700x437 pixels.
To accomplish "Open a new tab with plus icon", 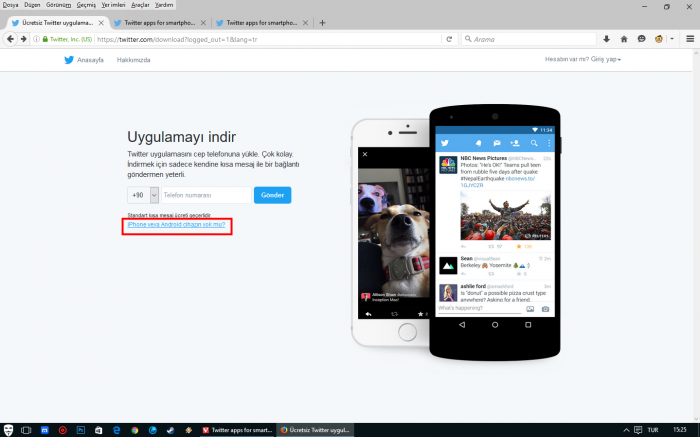I will (322, 23).
